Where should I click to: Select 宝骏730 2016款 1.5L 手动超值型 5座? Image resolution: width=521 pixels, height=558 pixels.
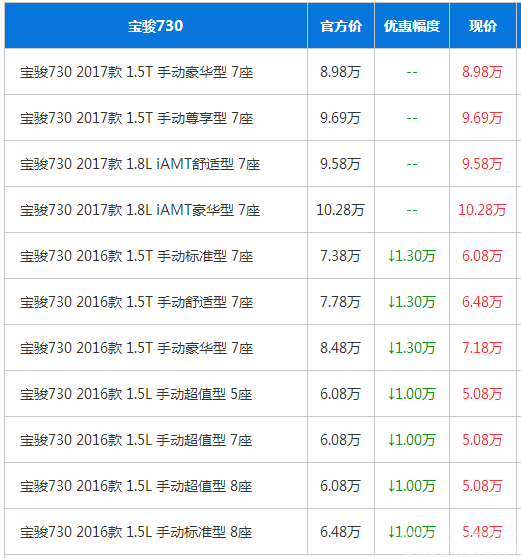point(136,394)
